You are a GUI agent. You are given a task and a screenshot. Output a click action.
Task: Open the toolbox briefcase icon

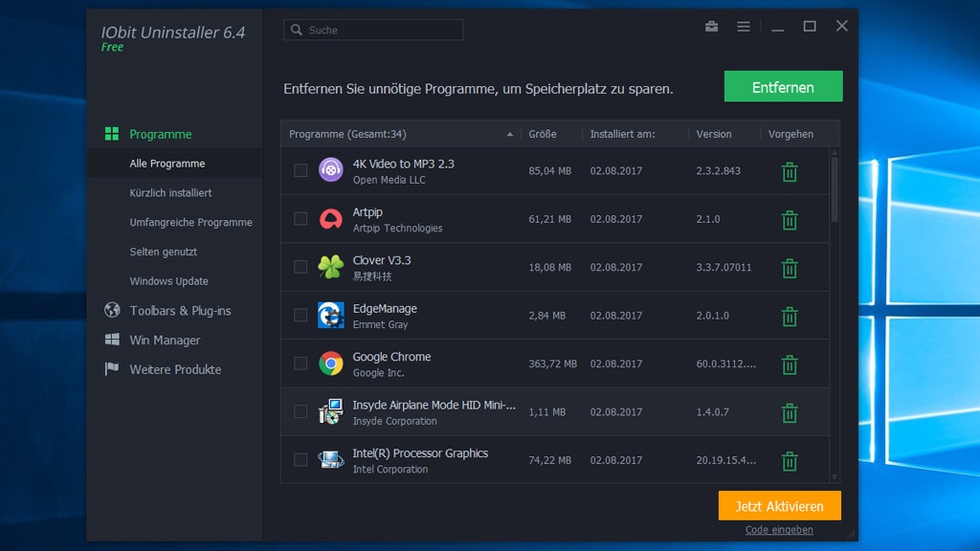click(x=711, y=26)
